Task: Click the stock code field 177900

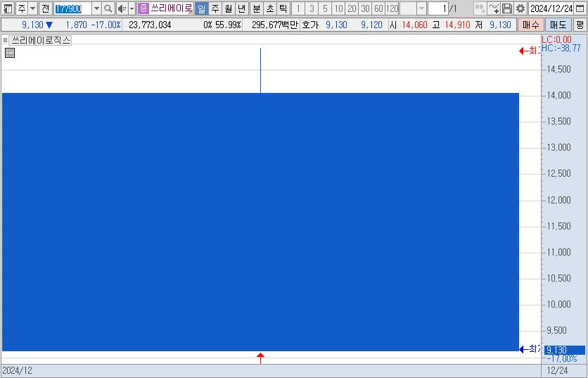Action: (x=72, y=8)
